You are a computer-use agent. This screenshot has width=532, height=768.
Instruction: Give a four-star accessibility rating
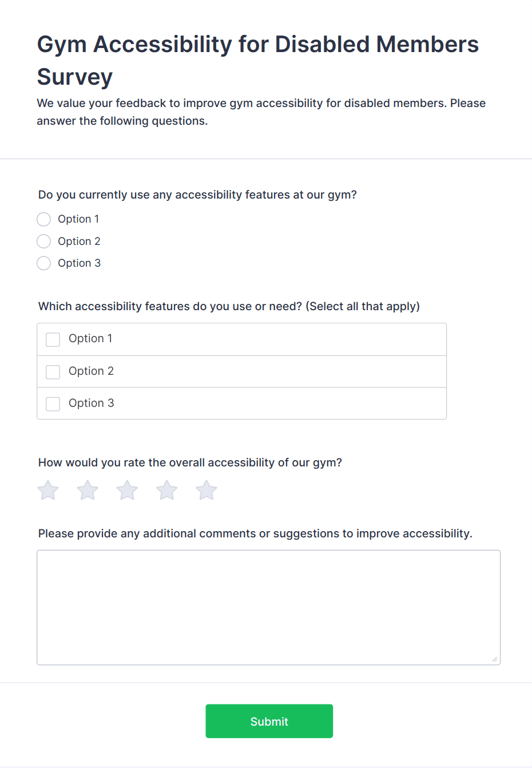[167, 490]
